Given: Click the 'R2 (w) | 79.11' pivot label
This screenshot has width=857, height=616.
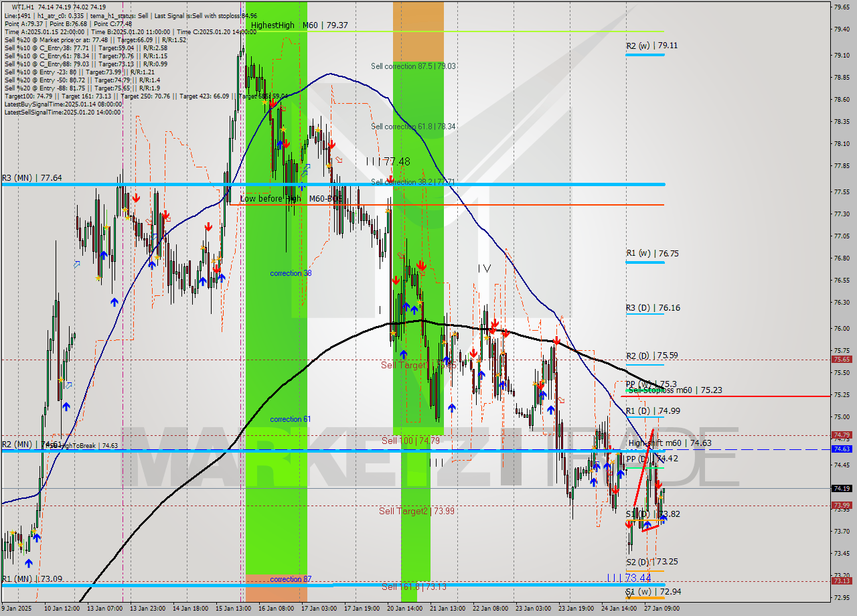Looking at the screenshot, I should pyautogui.click(x=652, y=46).
